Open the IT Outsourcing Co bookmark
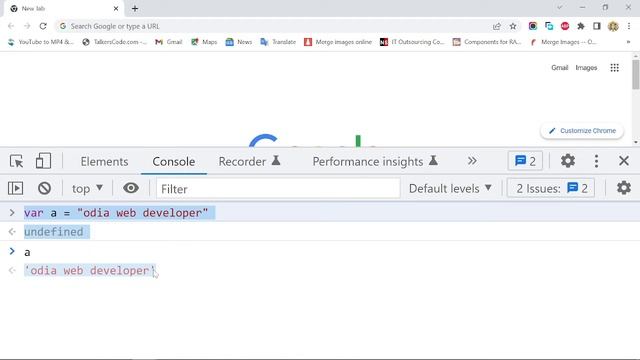 pos(412,42)
